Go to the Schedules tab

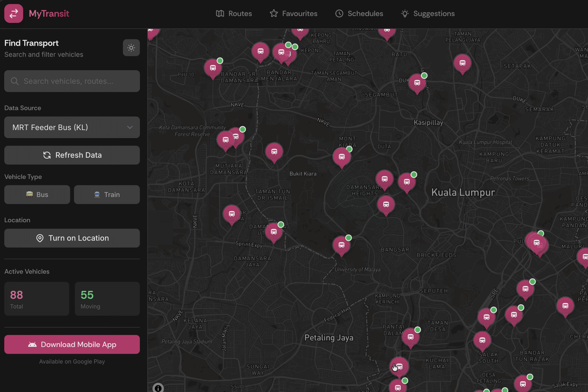tap(359, 13)
